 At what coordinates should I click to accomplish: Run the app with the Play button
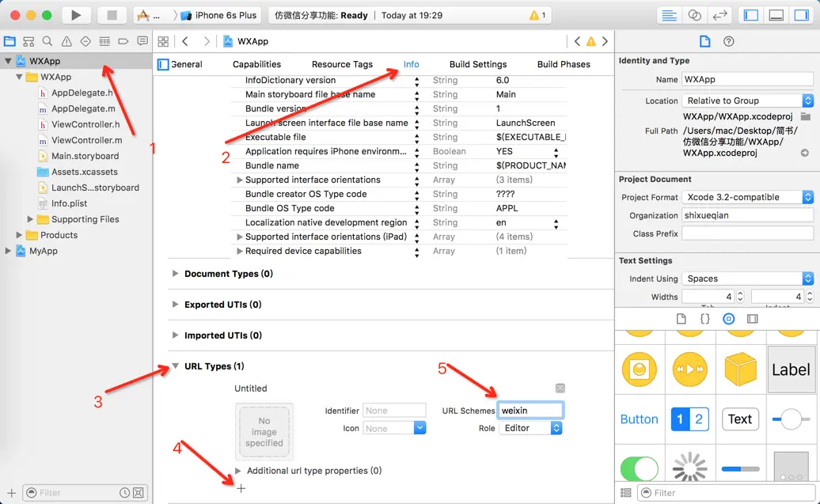pos(76,15)
